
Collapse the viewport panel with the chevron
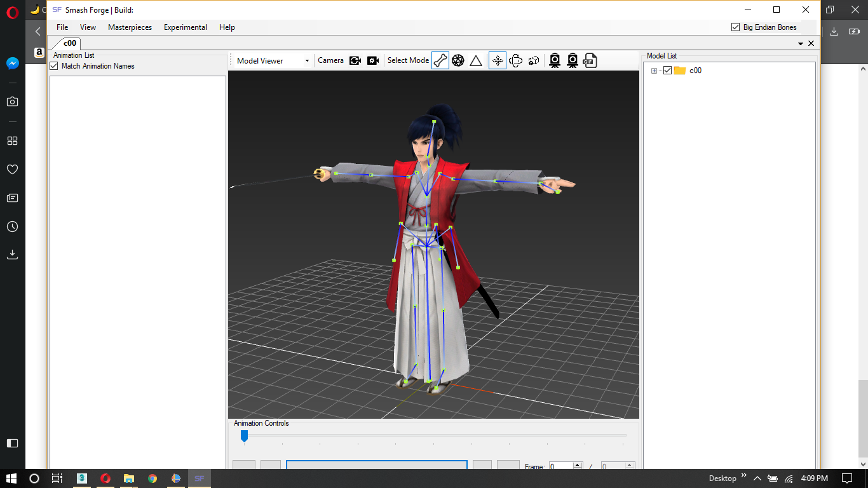tap(801, 43)
